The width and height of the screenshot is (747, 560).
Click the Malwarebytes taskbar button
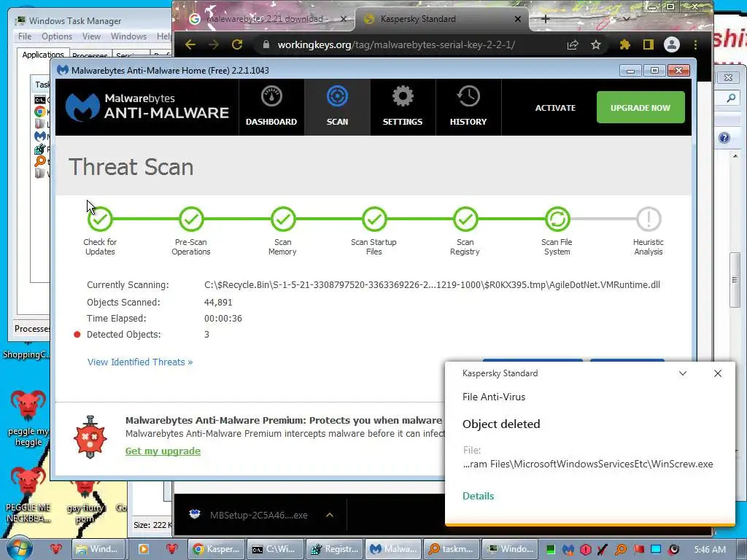393,549
